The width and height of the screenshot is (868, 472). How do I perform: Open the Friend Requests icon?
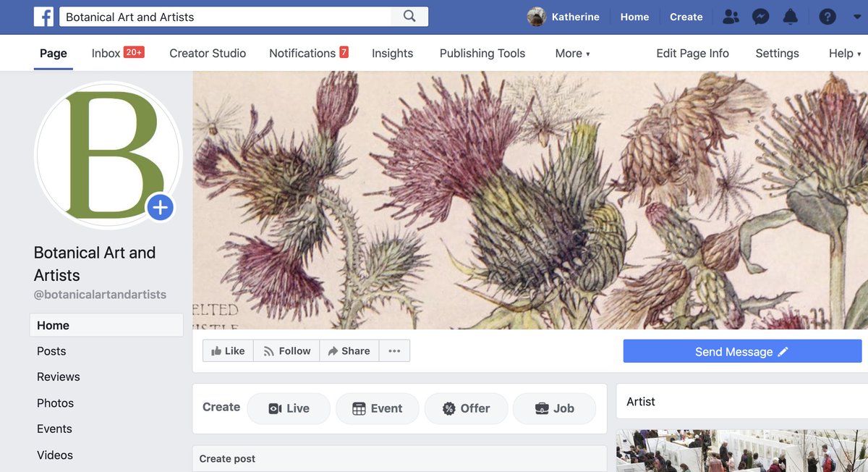(x=731, y=17)
